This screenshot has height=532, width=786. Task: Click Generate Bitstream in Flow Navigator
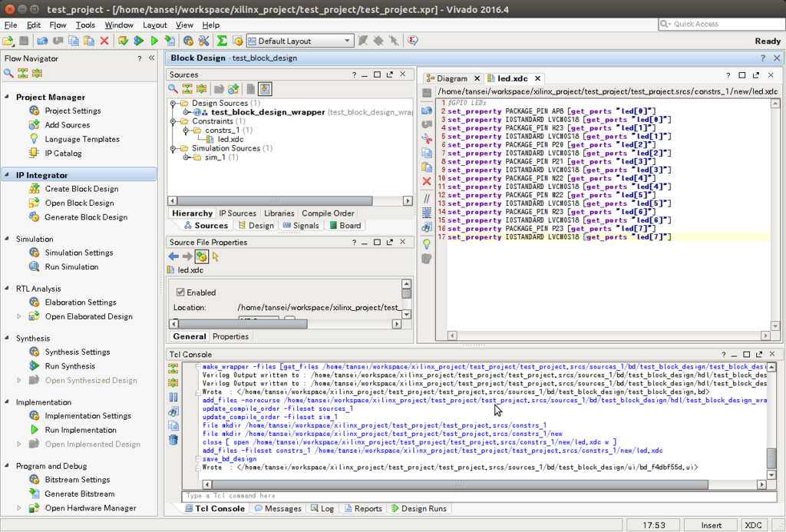[x=80, y=494]
